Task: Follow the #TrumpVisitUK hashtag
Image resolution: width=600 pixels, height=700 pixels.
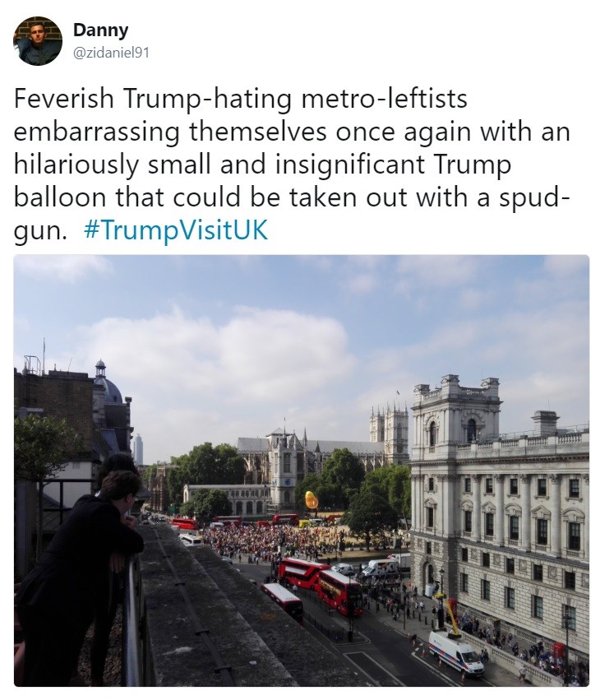Action: coord(176,230)
